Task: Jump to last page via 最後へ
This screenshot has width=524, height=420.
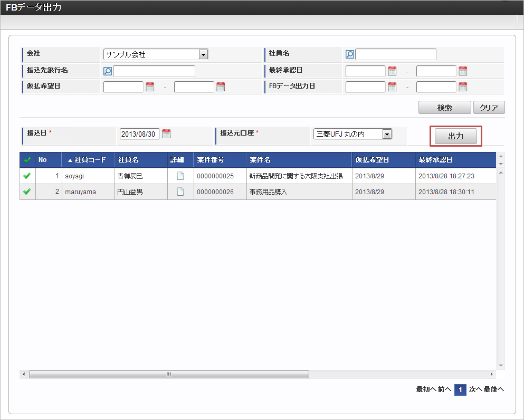Action: (494, 390)
